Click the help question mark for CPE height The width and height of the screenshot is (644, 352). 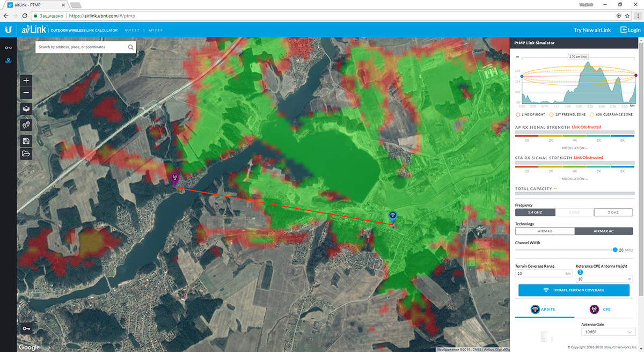click(580, 272)
